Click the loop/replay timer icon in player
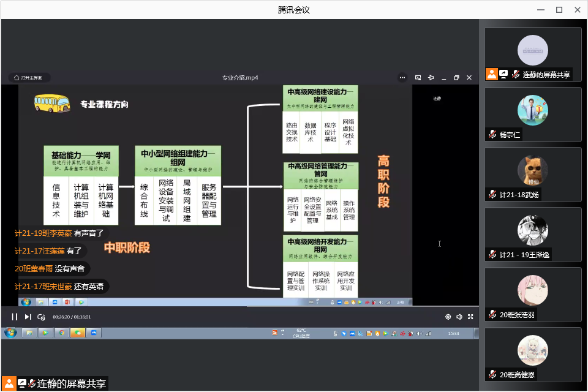The width and height of the screenshot is (588, 392). pos(41,317)
